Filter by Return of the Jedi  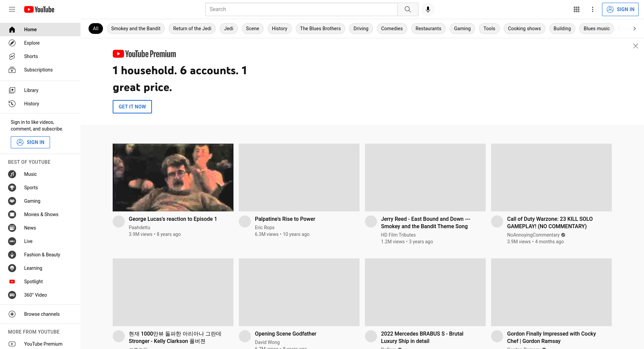[192, 29]
